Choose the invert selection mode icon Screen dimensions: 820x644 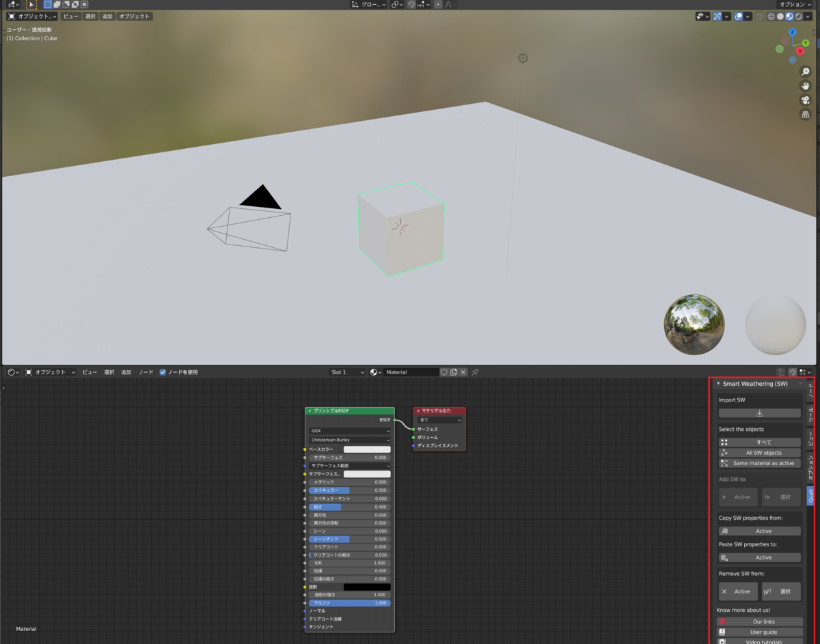(x=74, y=4)
